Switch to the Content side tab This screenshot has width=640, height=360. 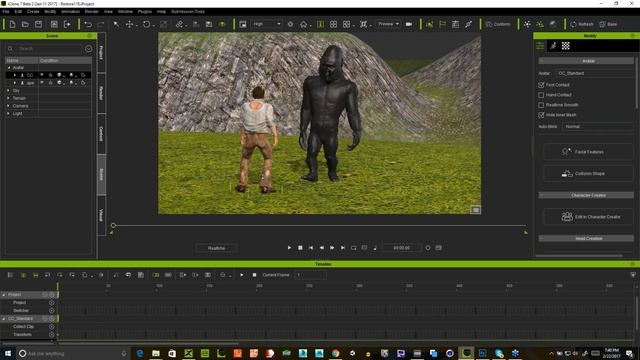[101, 134]
